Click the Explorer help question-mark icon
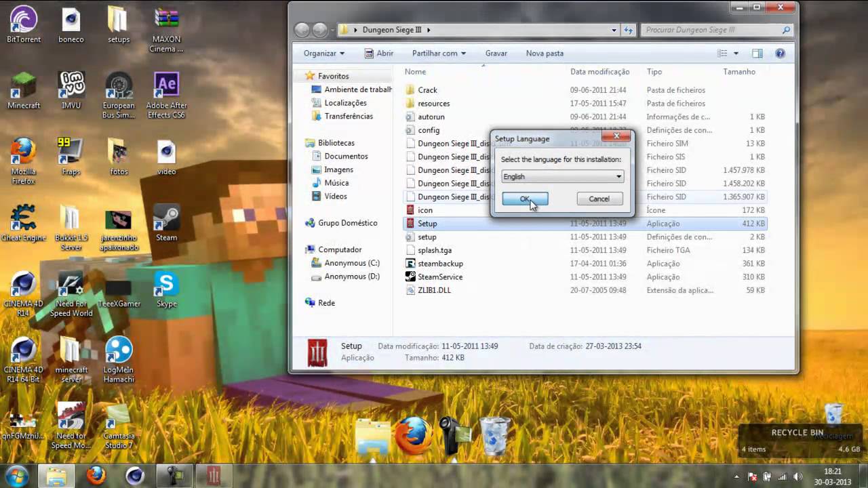 [x=780, y=53]
